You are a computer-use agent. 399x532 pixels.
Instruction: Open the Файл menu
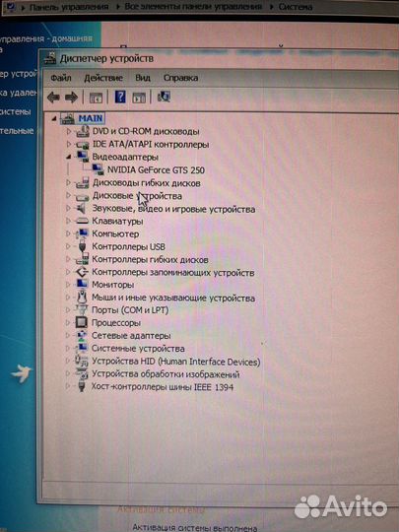[x=61, y=78]
